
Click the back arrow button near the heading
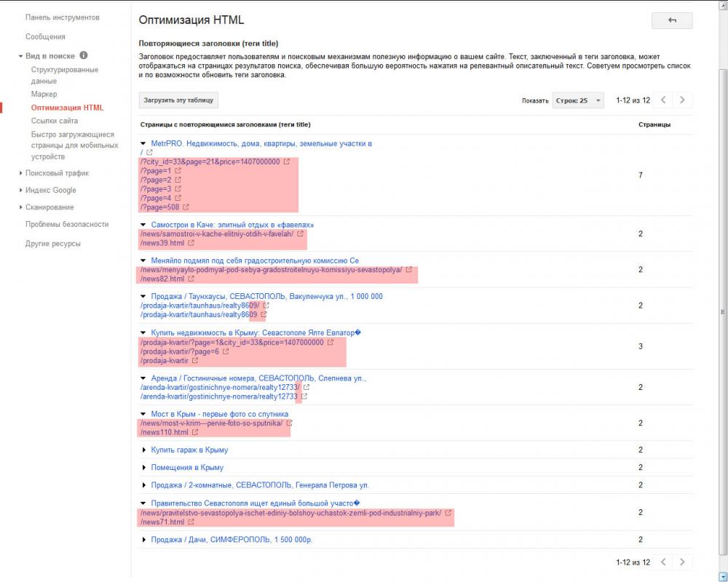click(x=672, y=20)
